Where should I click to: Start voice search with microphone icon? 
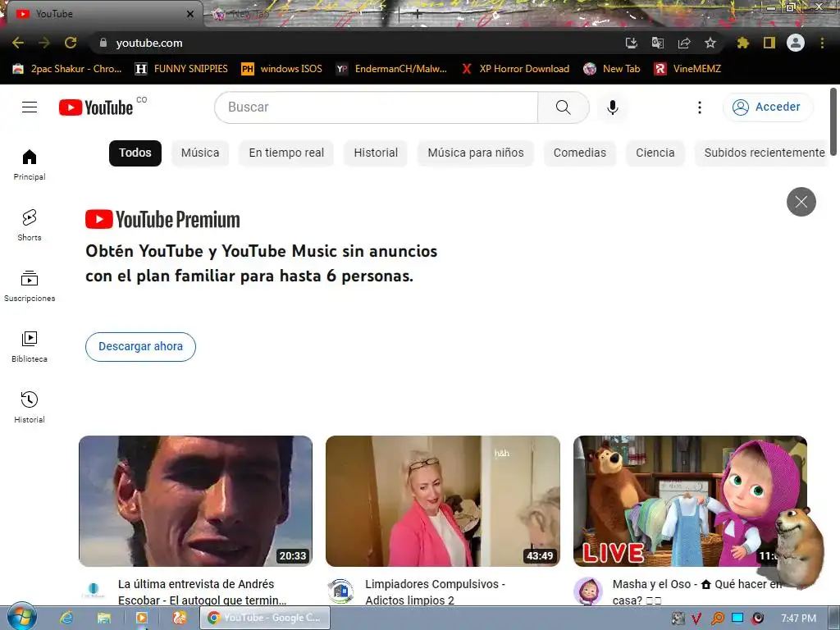[x=612, y=107]
